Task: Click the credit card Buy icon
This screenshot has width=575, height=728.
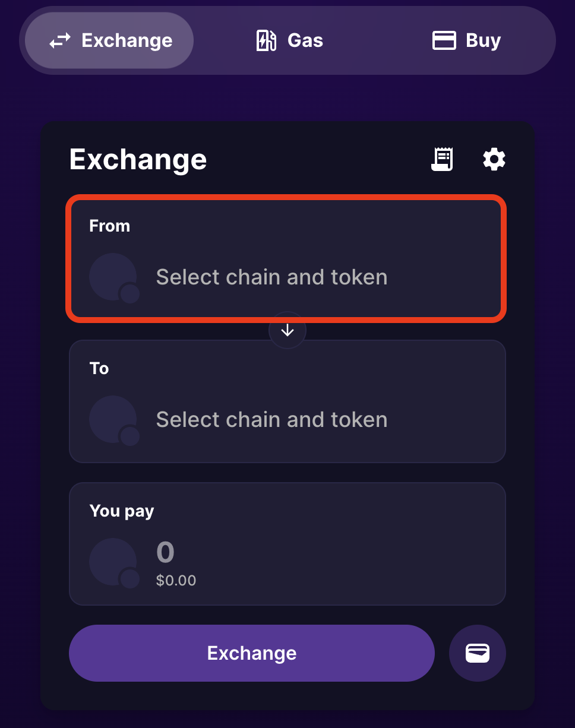Action: pos(444,40)
